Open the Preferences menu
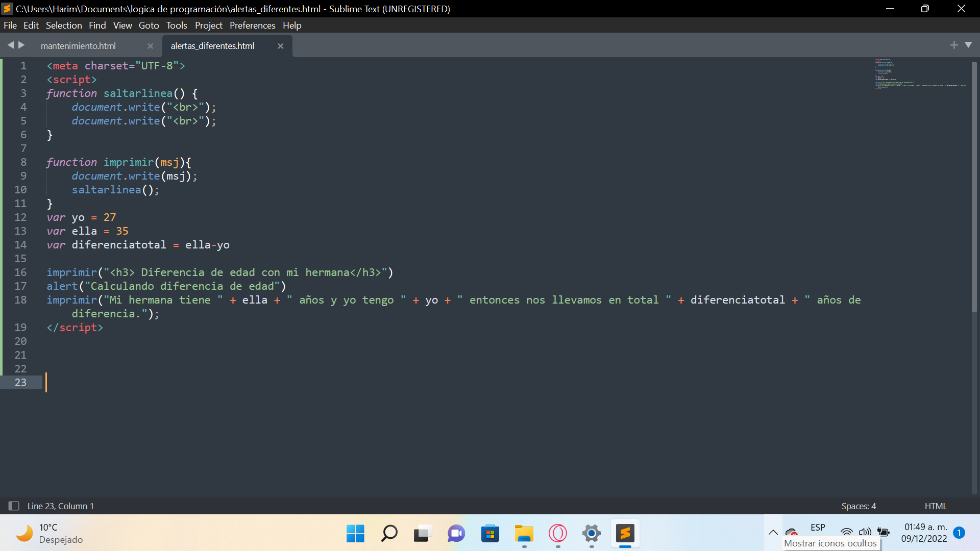The width and height of the screenshot is (980, 551). tap(252, 25)
